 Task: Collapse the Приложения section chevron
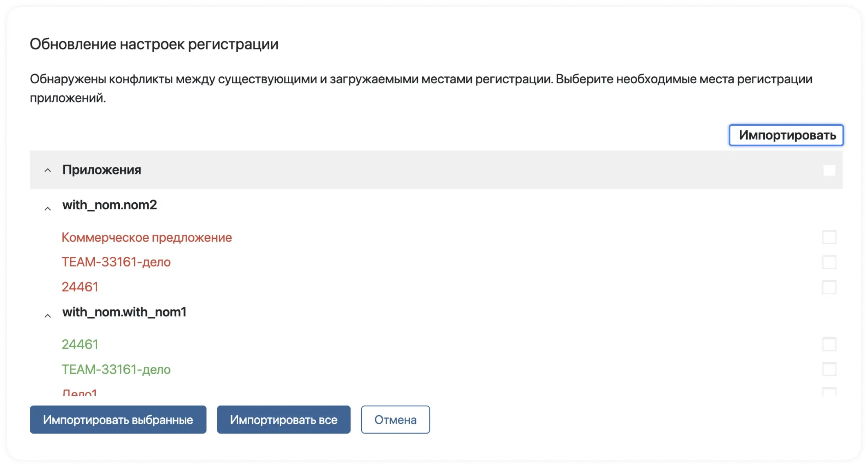click(x=47, y=171)
